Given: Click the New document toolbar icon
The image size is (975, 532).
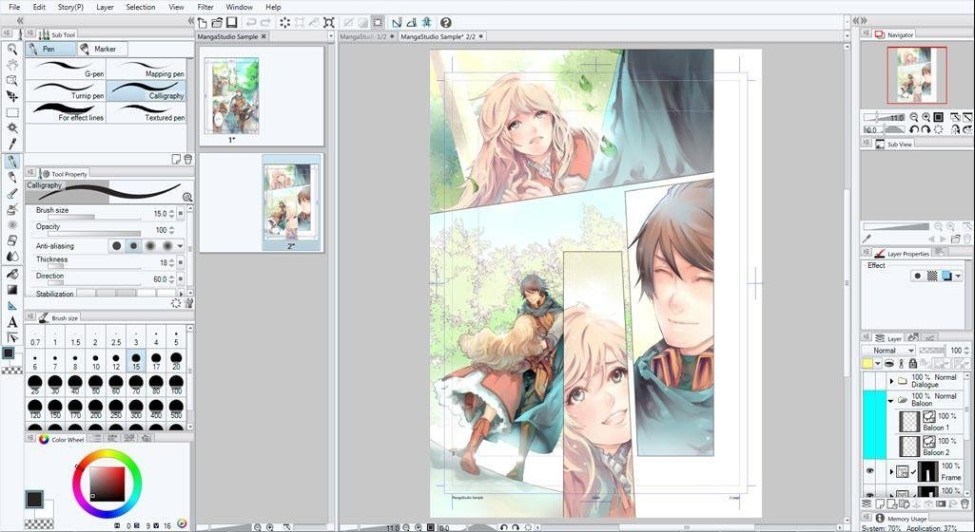Looking at the screenshot, I should coord(202,22).
